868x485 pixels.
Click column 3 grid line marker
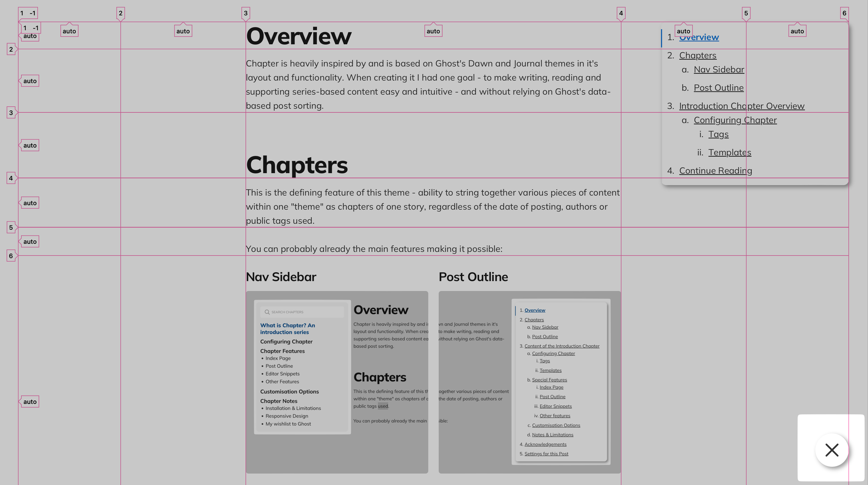(x=245, y=12)
